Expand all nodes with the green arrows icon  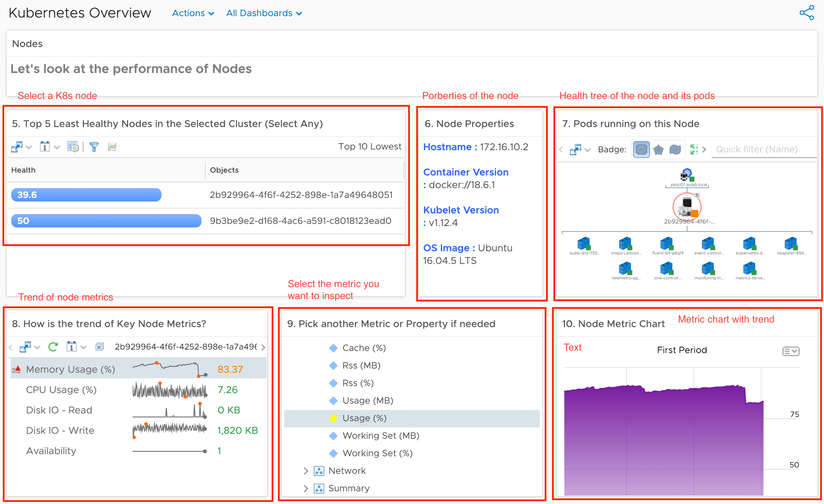(694, 149)
